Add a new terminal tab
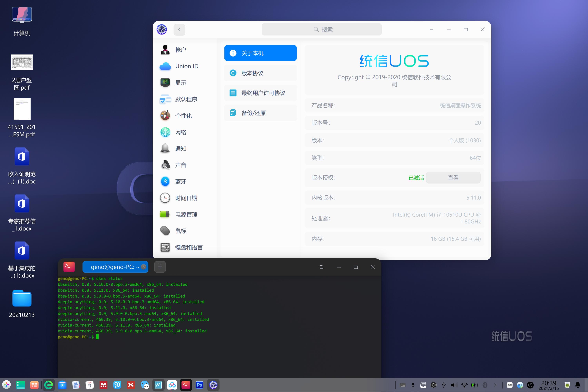 pyautogui.click(x=160, y=267)
